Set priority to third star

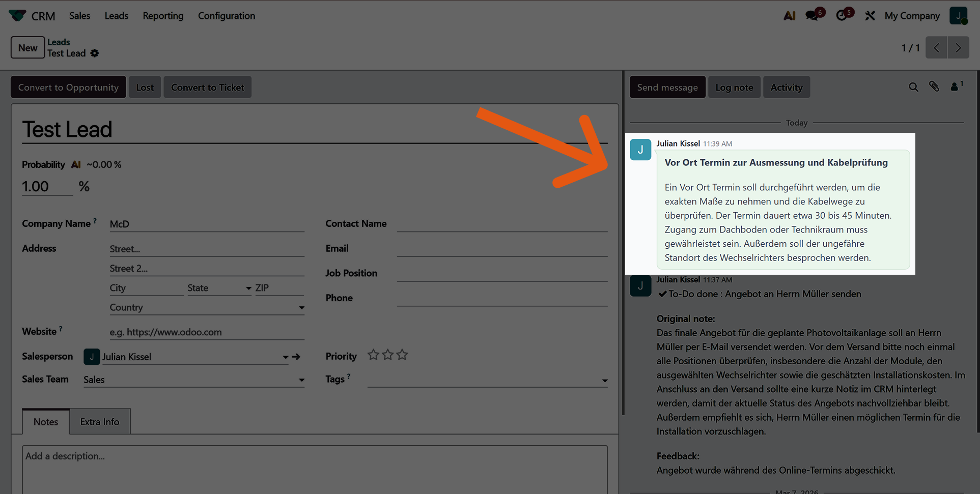(402, 355)
